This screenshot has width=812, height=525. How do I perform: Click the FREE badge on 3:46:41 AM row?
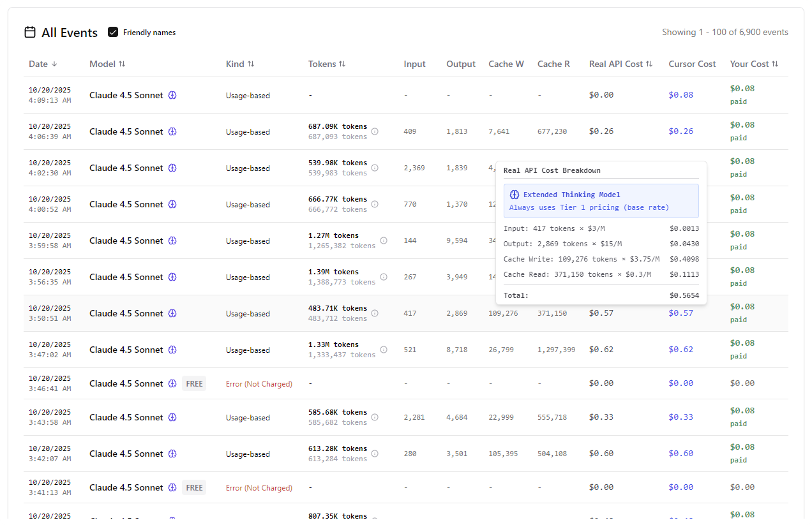pos(194,383)
